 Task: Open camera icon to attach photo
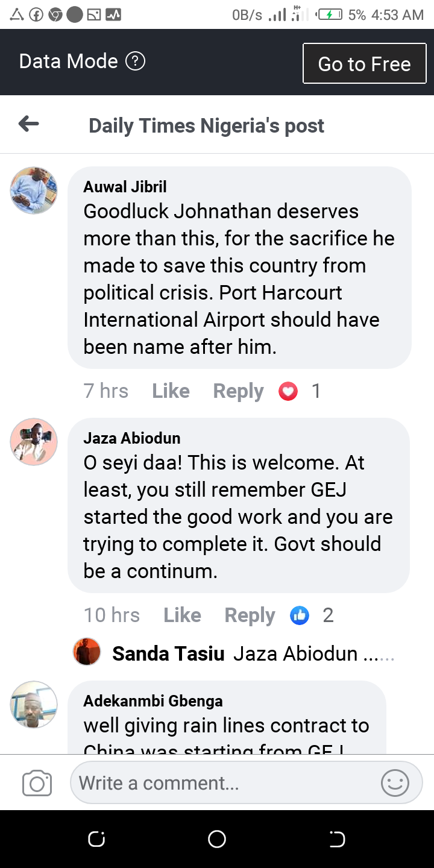[x=37, y=784]
